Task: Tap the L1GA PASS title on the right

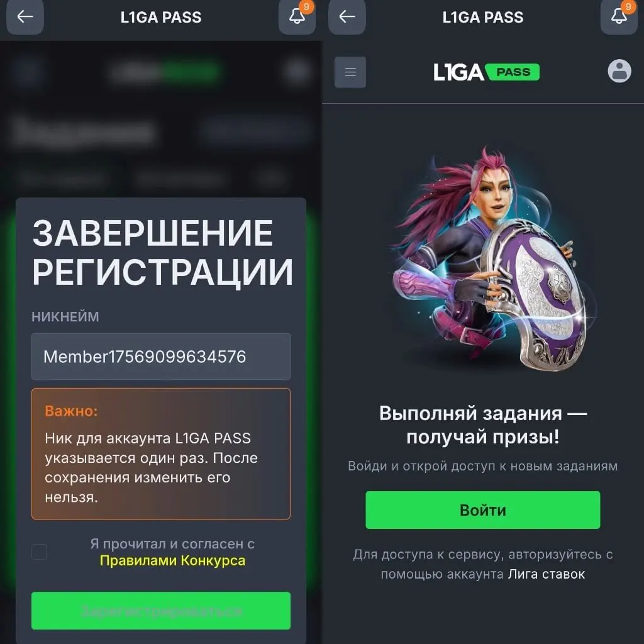Action: tap(483, 17)
